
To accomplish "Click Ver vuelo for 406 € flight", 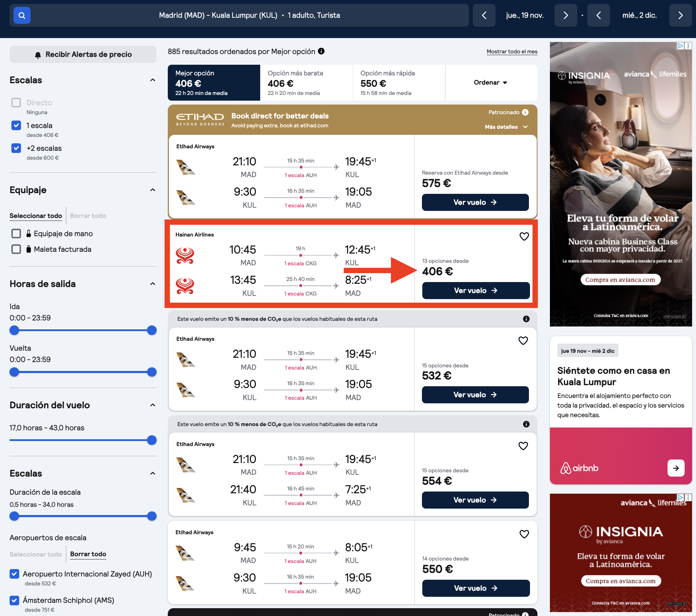I will click(476, 291).
